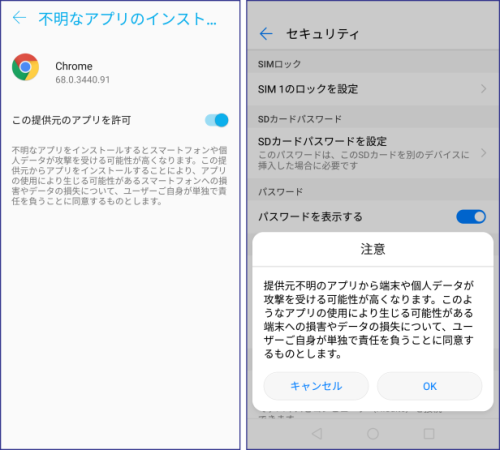
Task: Go back from the unknown apps install screen
Action: point(19,17)
